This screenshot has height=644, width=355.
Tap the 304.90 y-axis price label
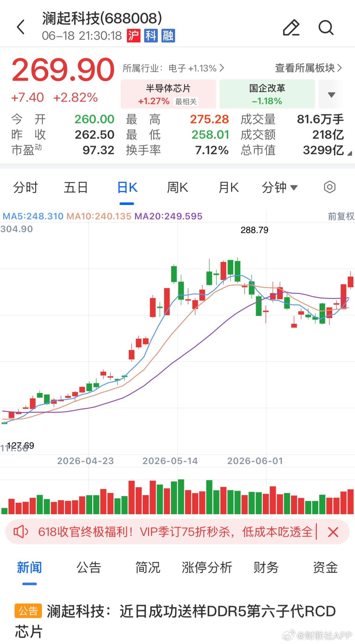click(x=16, y=229)
